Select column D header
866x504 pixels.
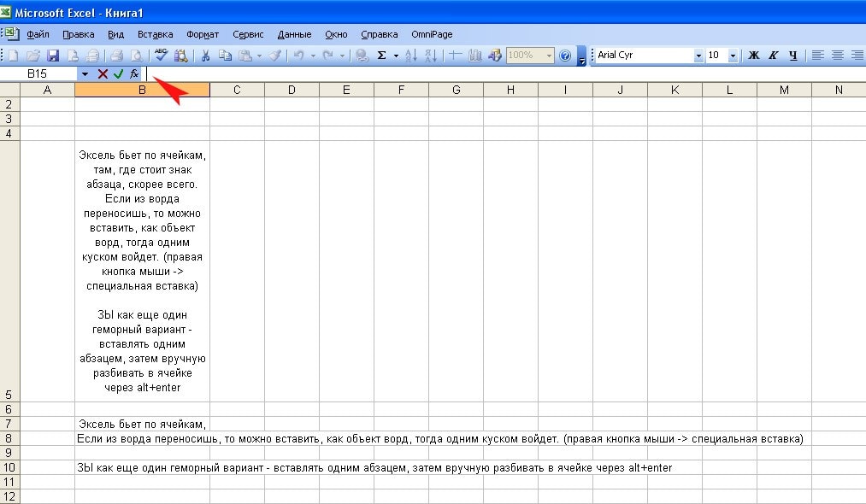tap(292, 90)
